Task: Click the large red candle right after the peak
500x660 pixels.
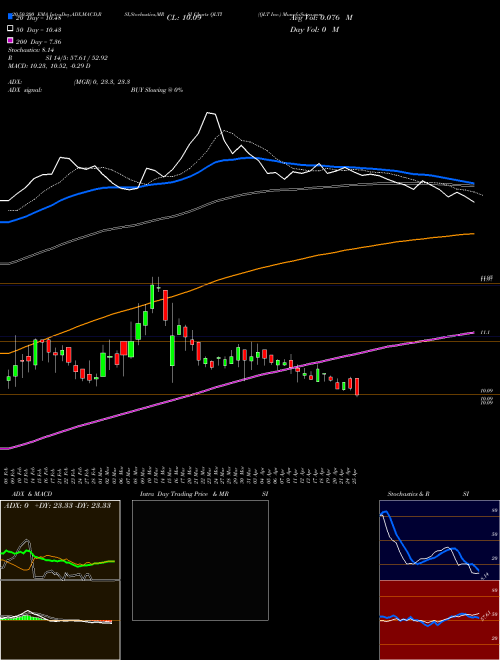Action: point(165,305)
